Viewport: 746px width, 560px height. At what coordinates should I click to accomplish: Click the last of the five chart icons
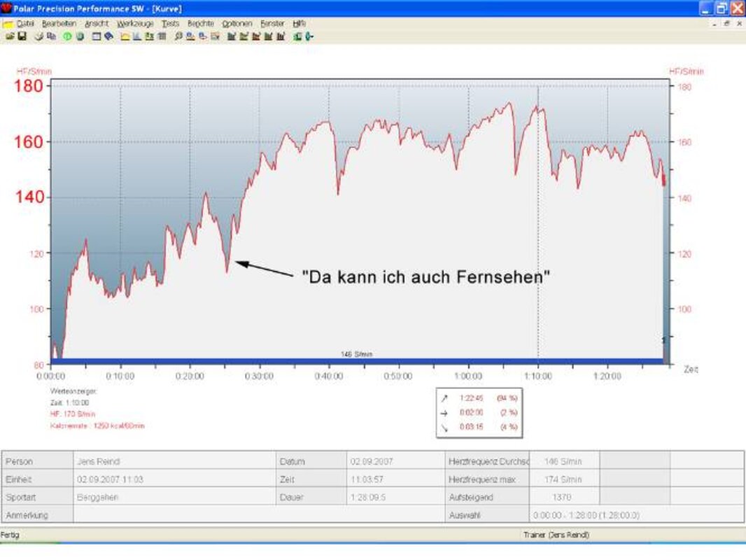[x=281, y=36]
